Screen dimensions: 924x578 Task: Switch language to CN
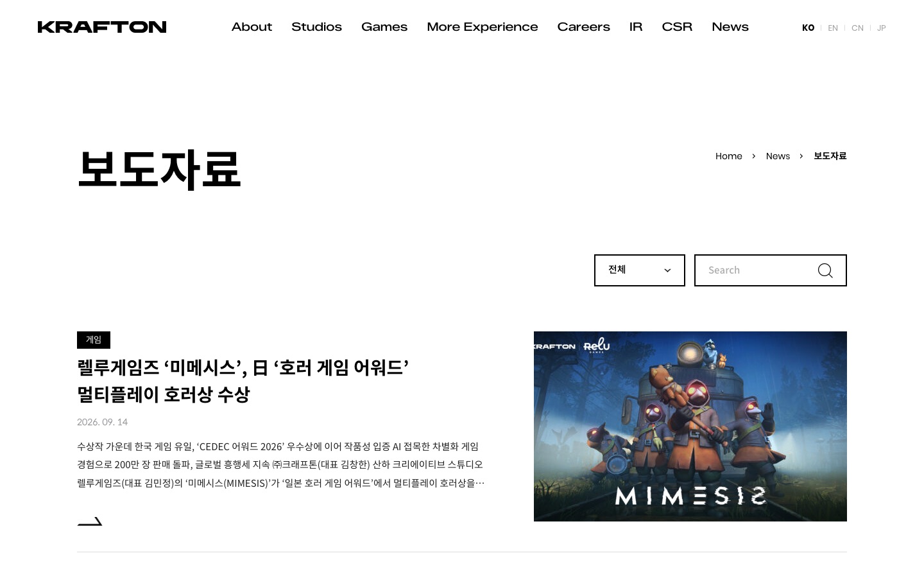[857, 28]
